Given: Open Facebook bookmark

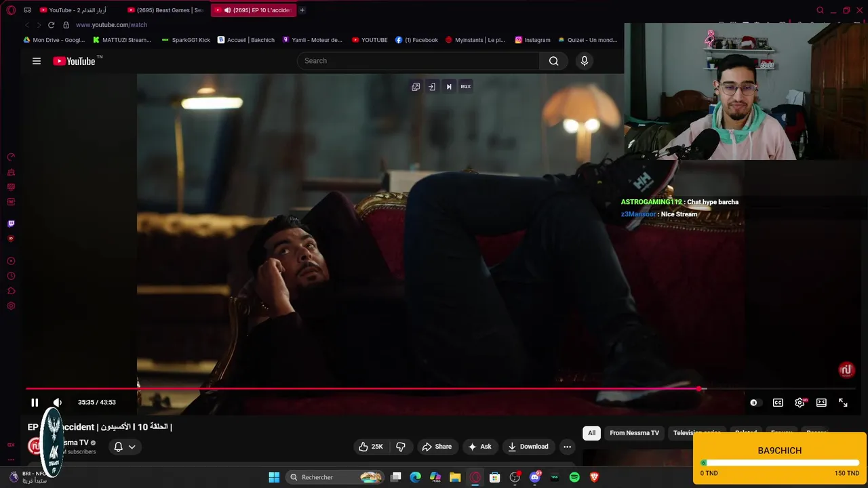Looking at the screenshot, I should [416, 40].
